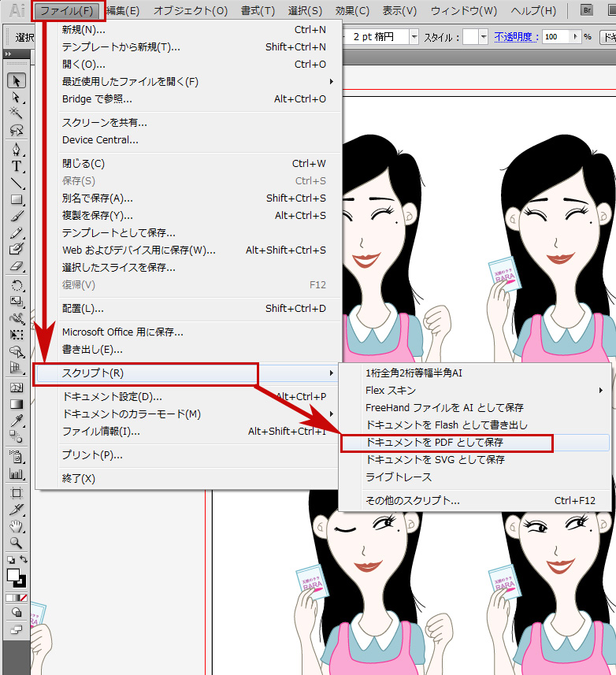Select the Symbol Sprayer tool
The image size is (616, 675).
point(17,456)
